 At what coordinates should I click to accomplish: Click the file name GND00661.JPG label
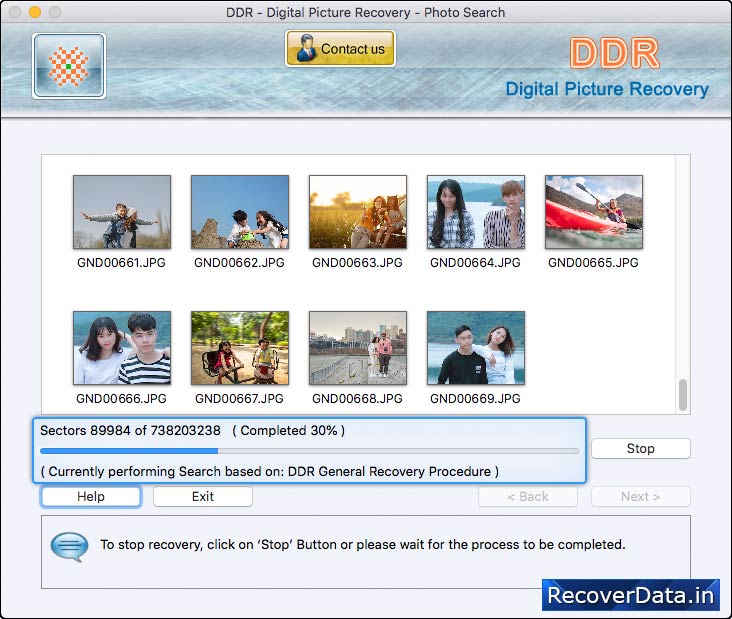click(x=121, y=263)
